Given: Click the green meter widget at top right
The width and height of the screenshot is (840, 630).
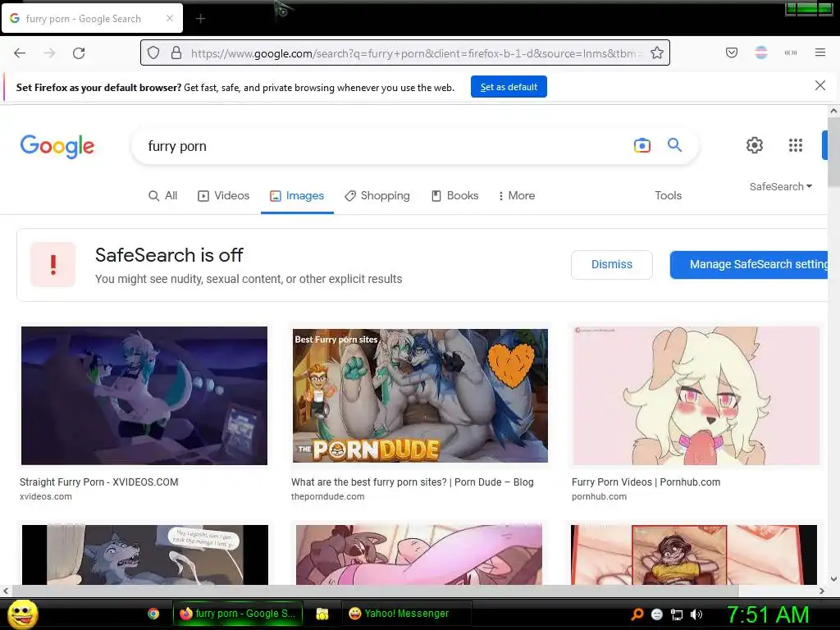Looking at the screenshot, I should click(x=808, y=8).
